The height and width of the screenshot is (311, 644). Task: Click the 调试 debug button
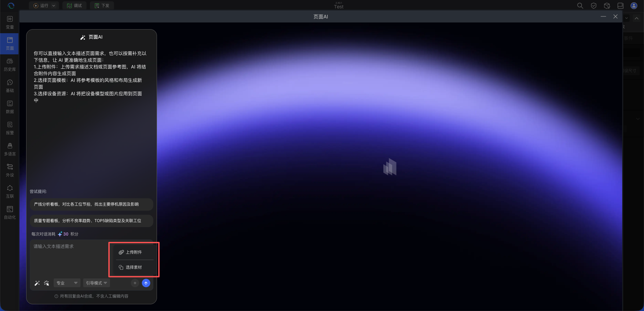[x=74, y=6]
